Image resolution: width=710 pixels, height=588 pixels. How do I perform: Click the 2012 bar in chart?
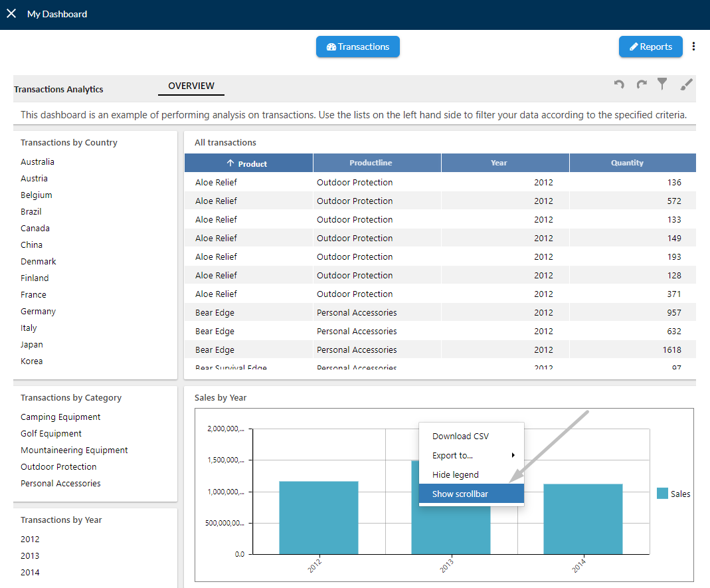click(318, 518)
